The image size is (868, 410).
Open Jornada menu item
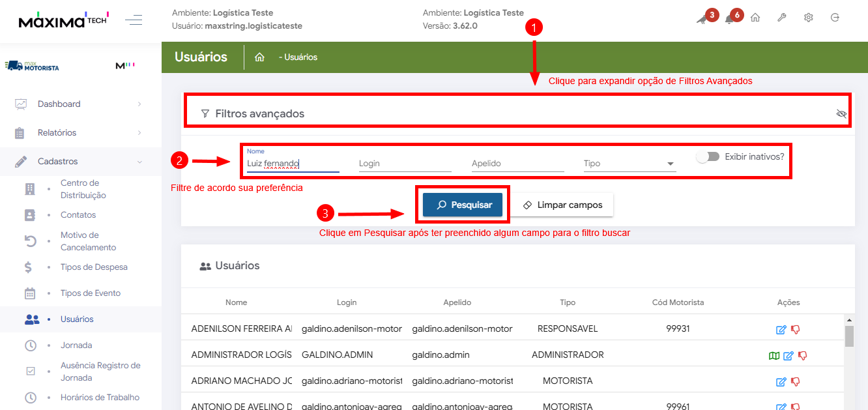[76, 345]
